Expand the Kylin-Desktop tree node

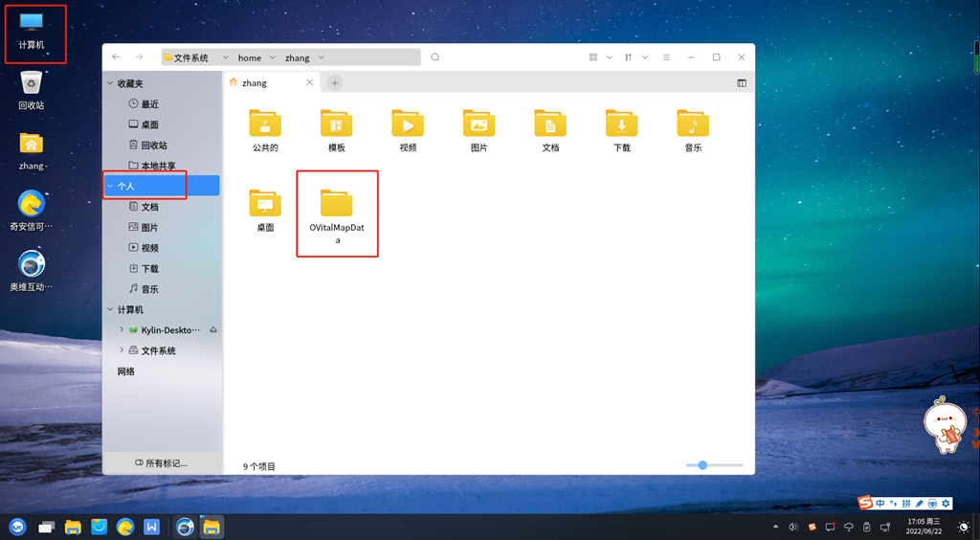pyautogui.click(x=121, y=330)
